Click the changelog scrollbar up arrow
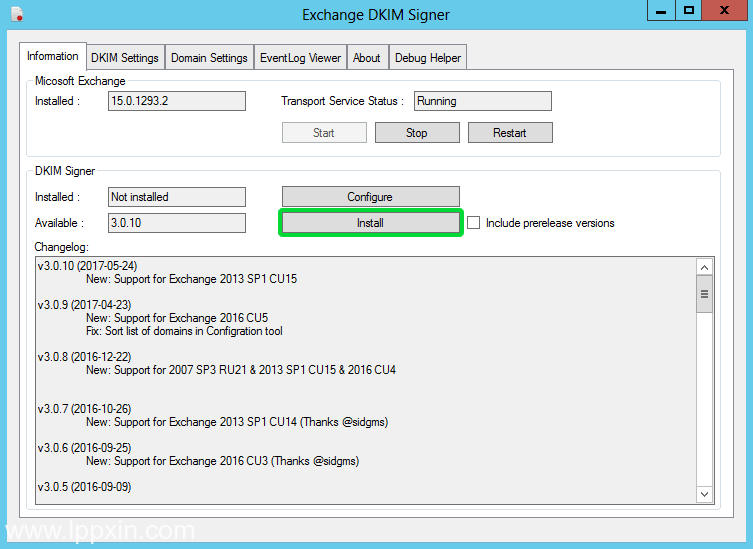Image resolution: width=753 pixels, height=549 pixels. click(x=704, y=267)
